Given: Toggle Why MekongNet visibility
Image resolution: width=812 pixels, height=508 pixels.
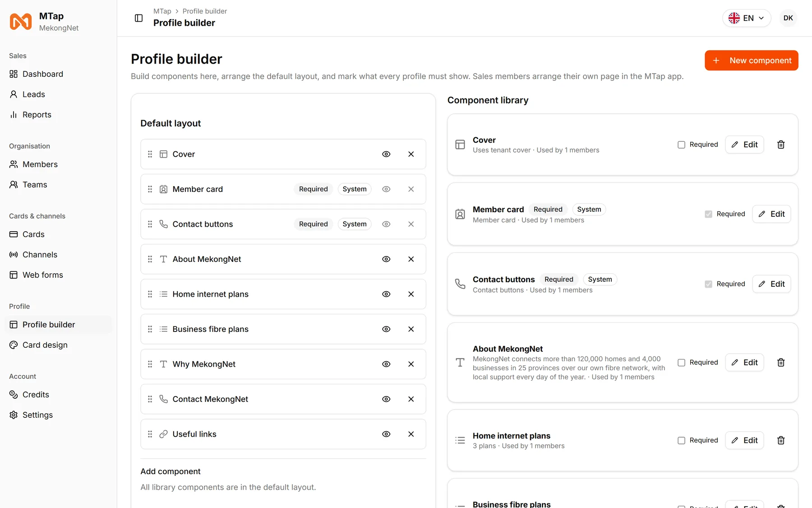Looking at the screenshot, I should (386, 364).
